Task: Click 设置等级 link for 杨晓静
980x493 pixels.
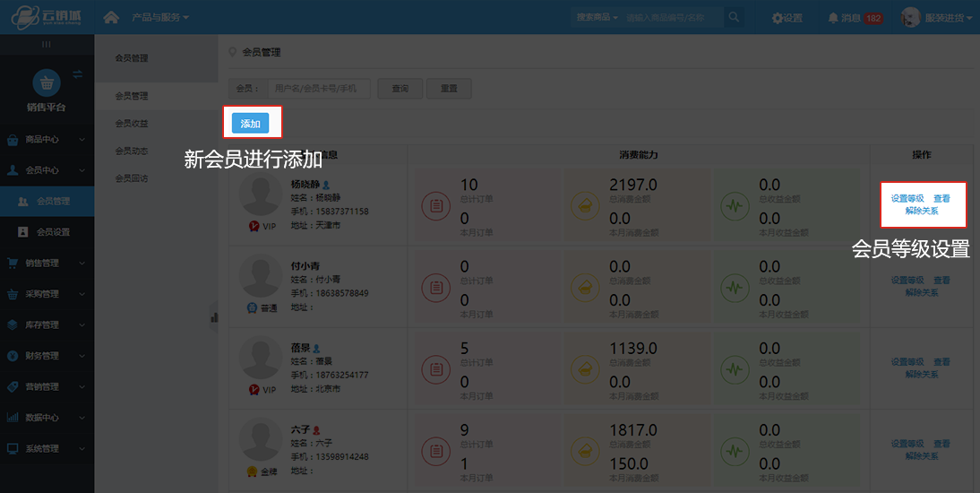Action: click(907, 199)
